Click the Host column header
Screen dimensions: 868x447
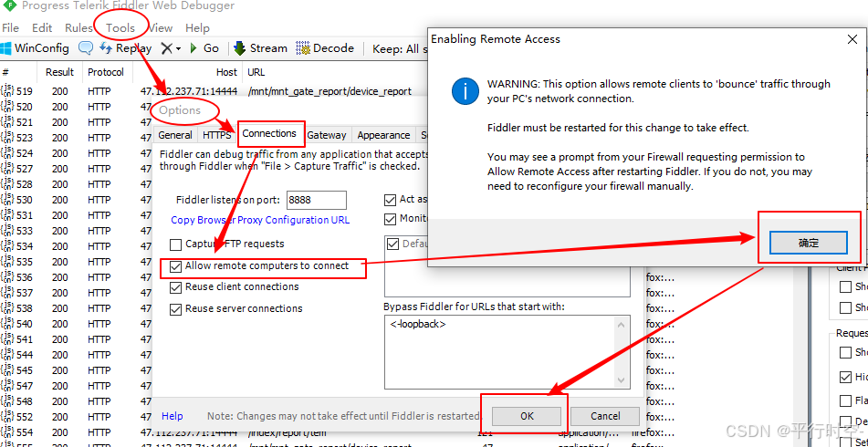[x=188, y=72]
